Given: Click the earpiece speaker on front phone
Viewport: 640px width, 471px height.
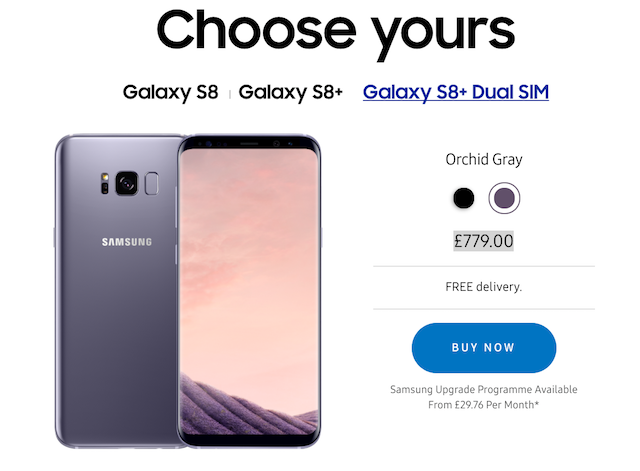Looking at the screenshot, I should [x=249, y=144].
